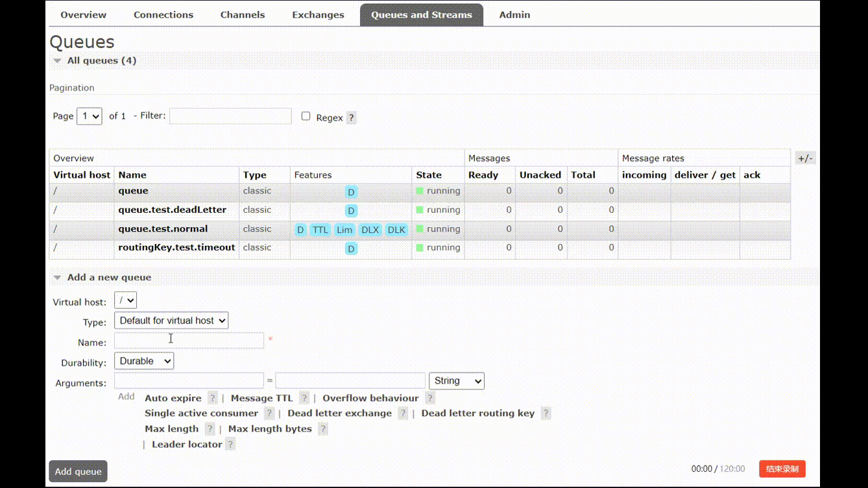Open help for Single active consumer
This screenshot has width=868, height=488.
point(269,413)
